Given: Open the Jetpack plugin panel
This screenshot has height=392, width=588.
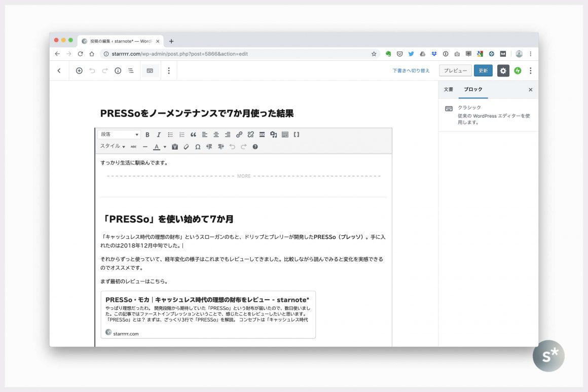Looking at the screenshot, I should pyautogui.click(x=518, y=71).
